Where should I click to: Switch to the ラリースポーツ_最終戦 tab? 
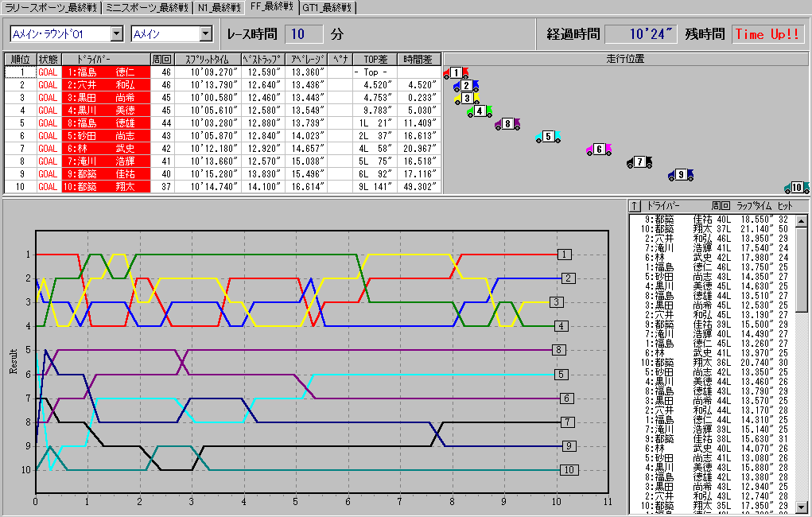pos(51,8)
